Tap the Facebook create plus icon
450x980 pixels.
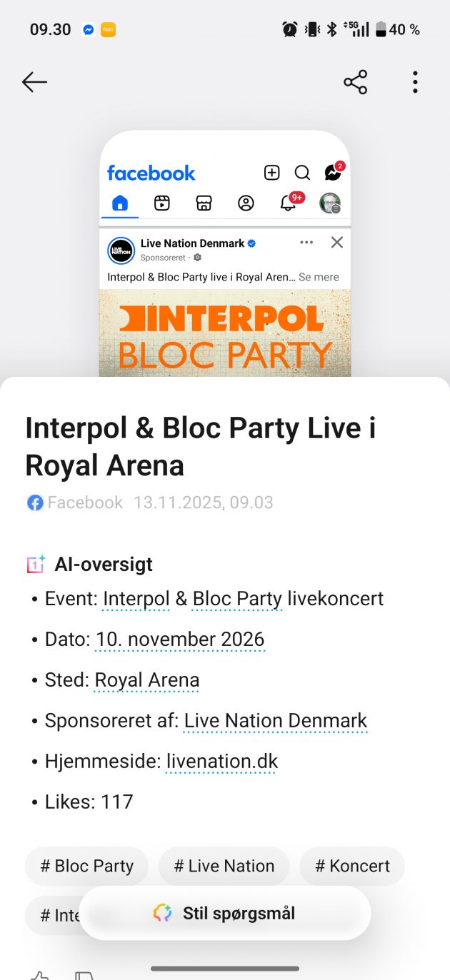(271, 173)
